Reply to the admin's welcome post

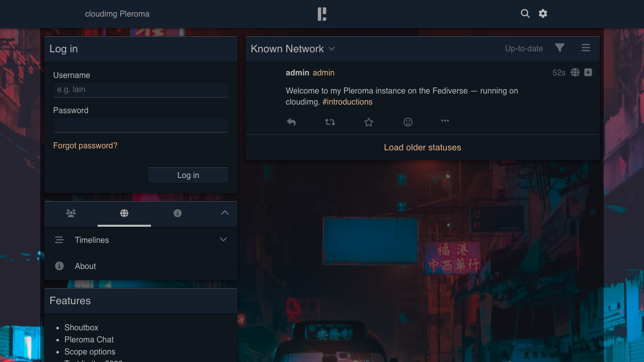coord(291,122)
